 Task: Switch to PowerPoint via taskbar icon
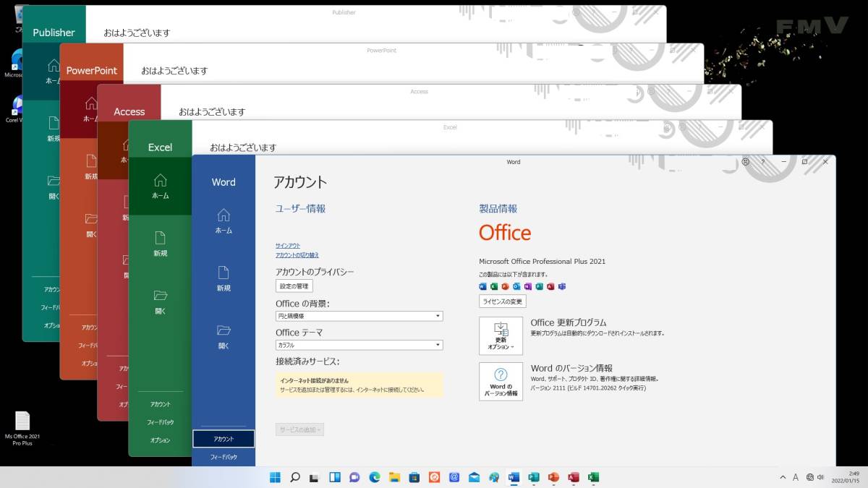coord(553,477)
